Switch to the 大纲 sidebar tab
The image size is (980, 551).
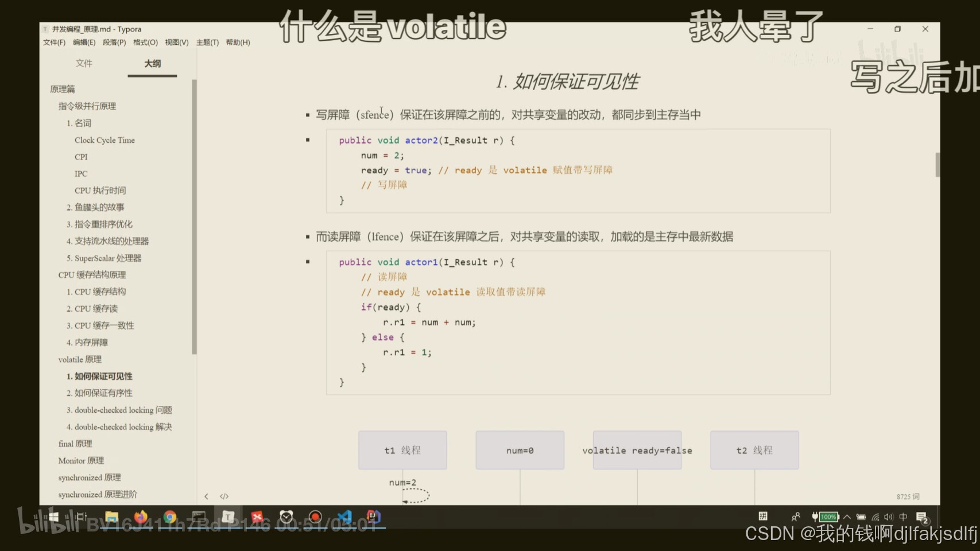152,63
